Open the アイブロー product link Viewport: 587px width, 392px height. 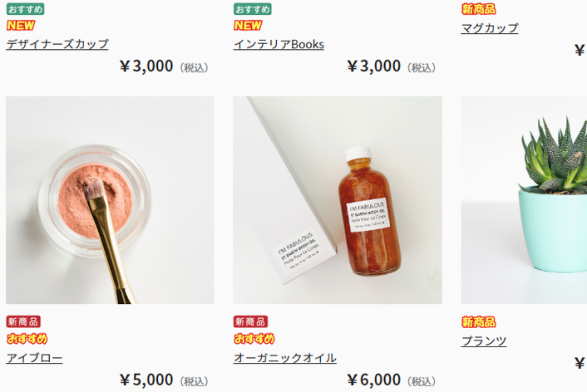pyautogui.click(x=34, y=358)
